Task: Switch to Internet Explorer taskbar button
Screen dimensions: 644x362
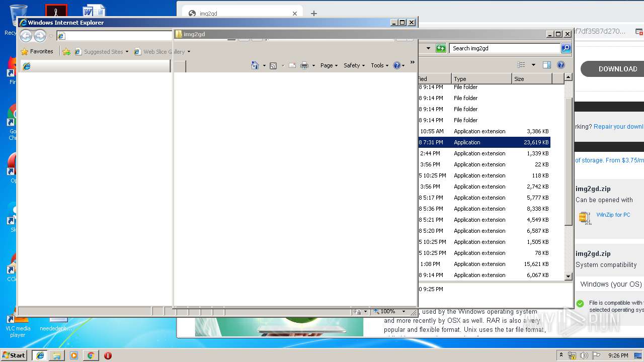Action: (40, 355)
